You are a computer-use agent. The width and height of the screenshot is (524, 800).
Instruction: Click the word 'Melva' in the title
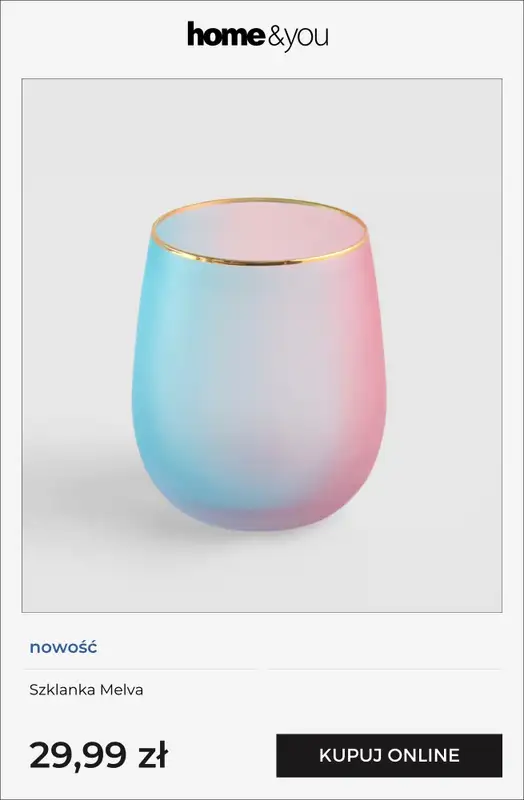coord(121,690)
